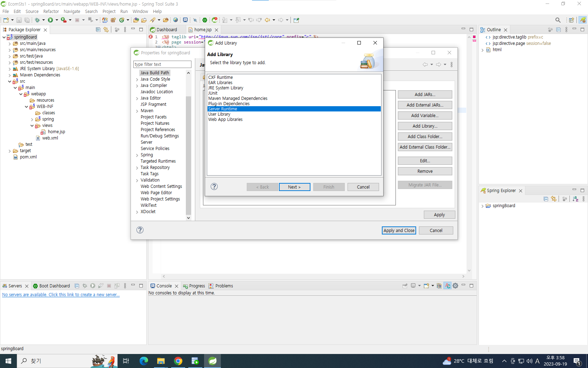Click Sort icon in Spring Explorer
The height and width of the screenshot is (368, 588).
575,199
